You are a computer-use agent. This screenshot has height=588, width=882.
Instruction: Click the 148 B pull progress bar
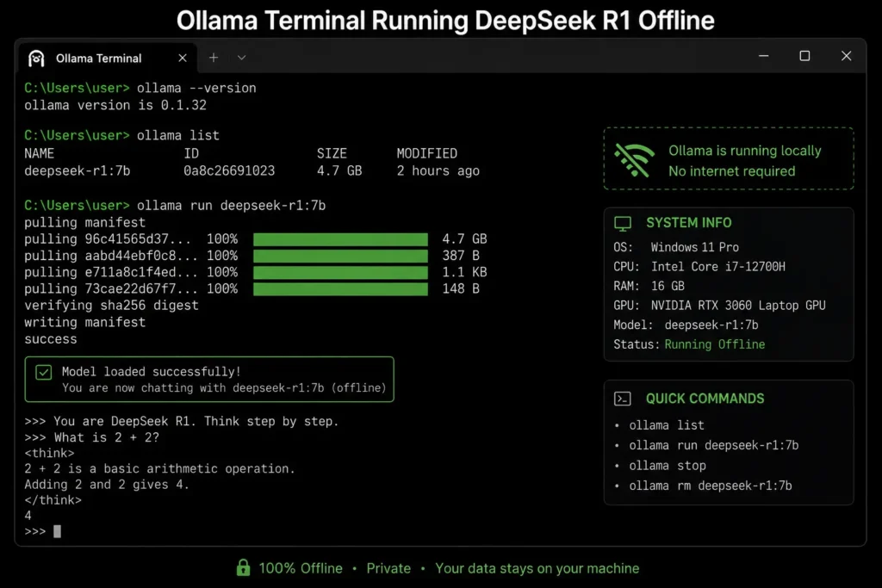click(340, 289)
